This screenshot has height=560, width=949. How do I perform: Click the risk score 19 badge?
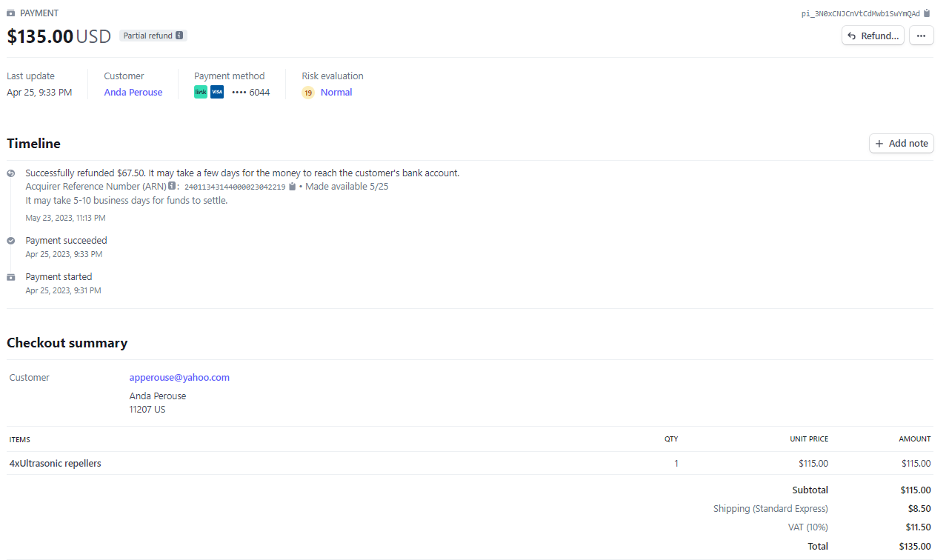click(308, 93)
